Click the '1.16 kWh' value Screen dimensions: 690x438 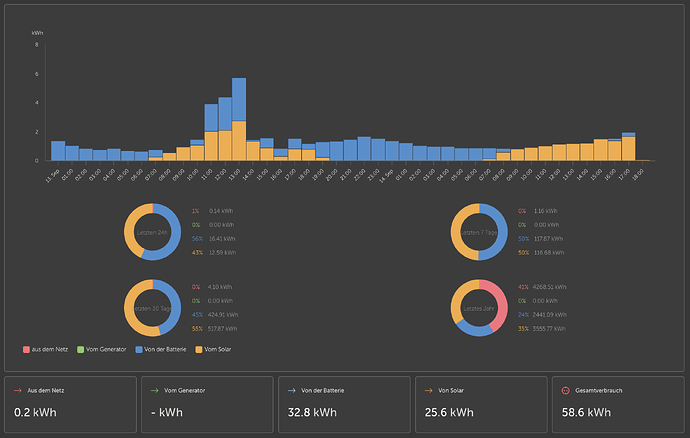pyautogui.click(x=545, y=211)
